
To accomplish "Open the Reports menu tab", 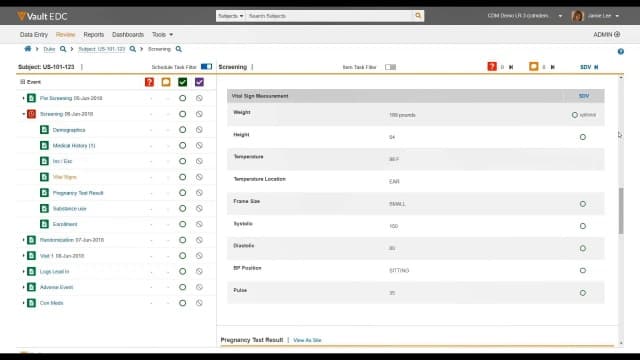I will pos(93,35).
